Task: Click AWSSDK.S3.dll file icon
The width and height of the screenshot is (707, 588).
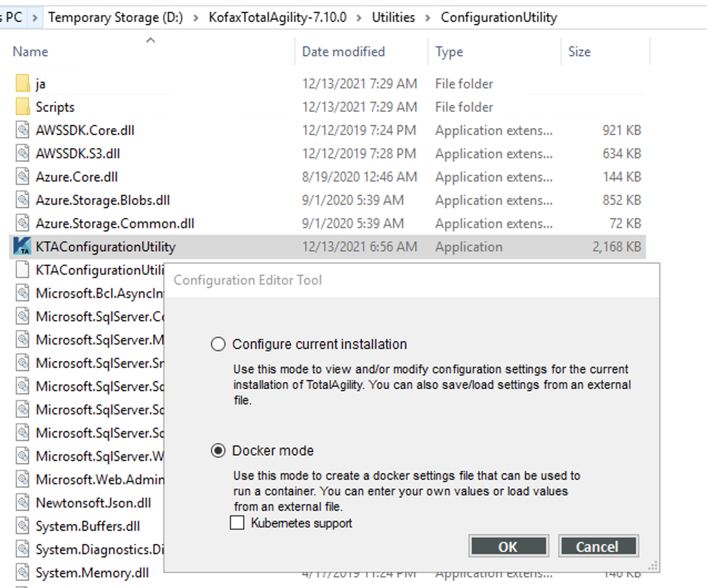Action: click(x=22, y=153)
